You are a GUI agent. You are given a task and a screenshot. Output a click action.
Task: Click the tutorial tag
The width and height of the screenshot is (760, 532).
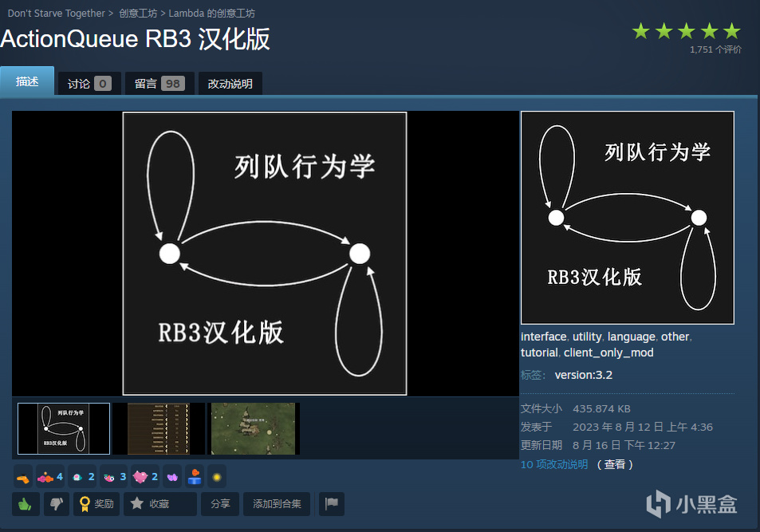click(x=539, y=353)
